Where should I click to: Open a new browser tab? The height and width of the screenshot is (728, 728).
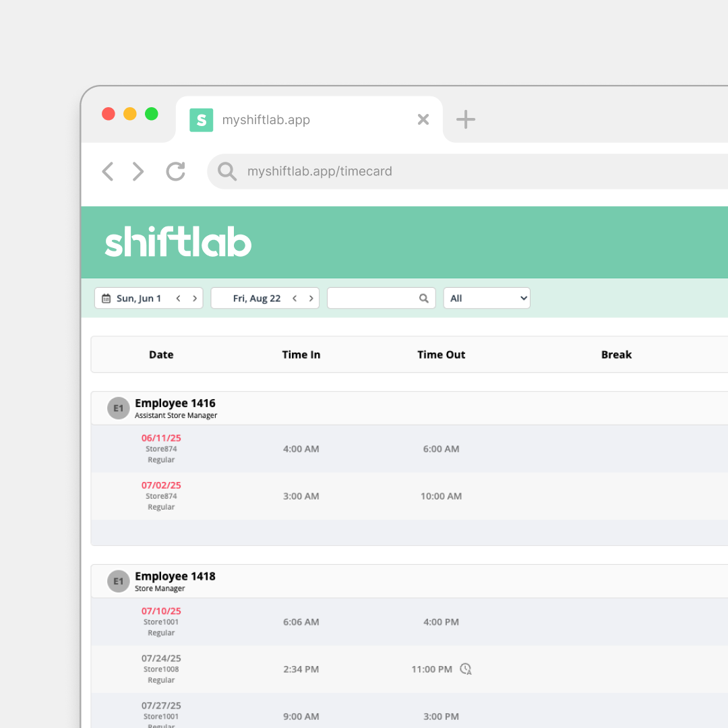point(465,120)
